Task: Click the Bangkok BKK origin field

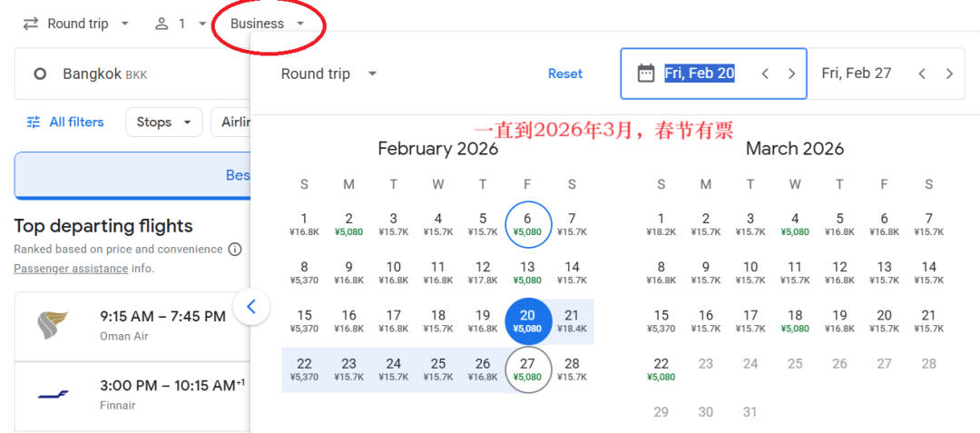Action: coord(127,74)
